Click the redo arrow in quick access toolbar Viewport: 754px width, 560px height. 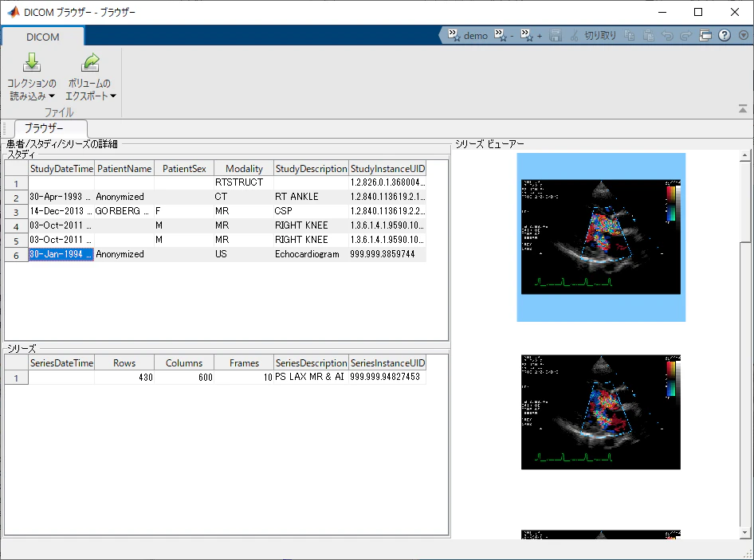pyautogui.click(x=685, y=36)
